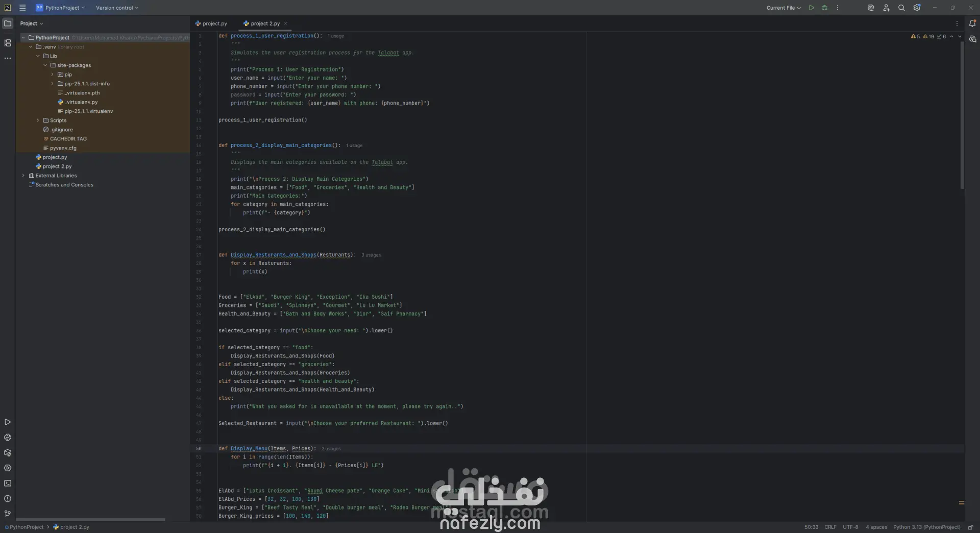The height and width of the screenshot is (533, 980).
Task: Open Code With Me add-user icon
Action: [886, 8]
